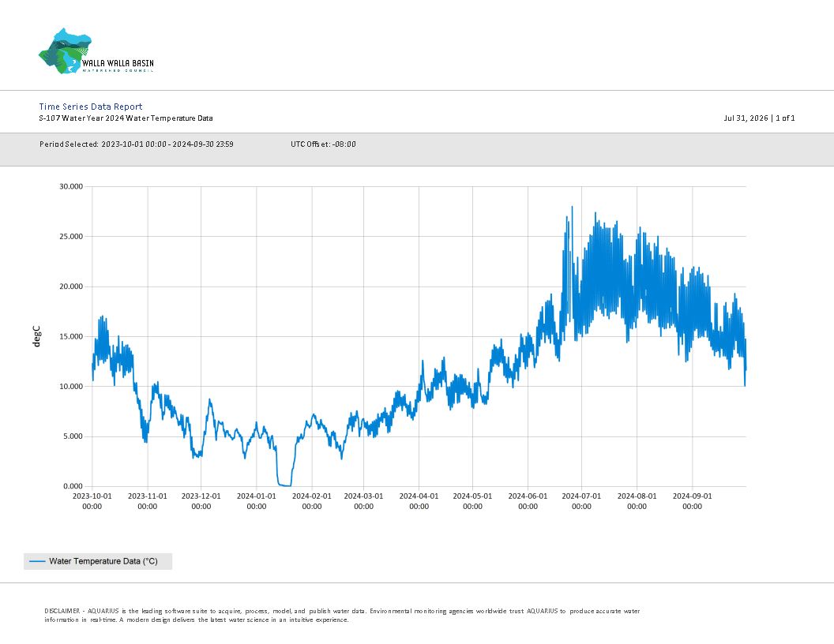
Task: Click the 15.000 y-axis label
Action: [71, 336]
